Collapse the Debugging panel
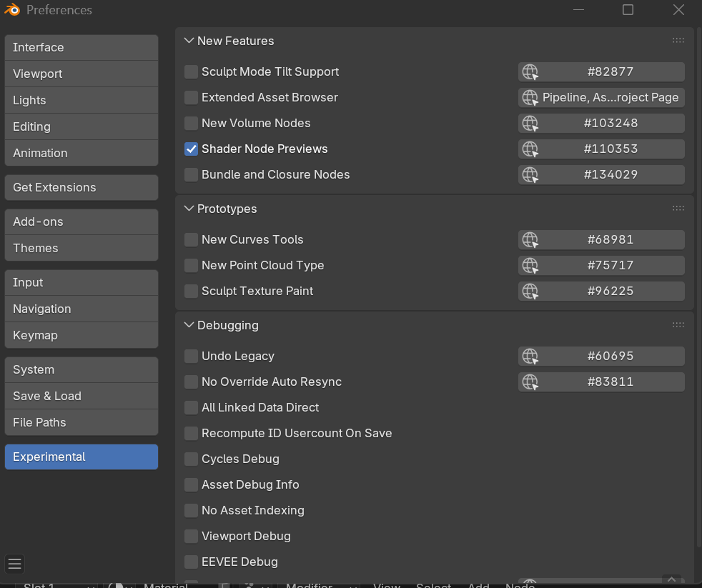 point(189,325)
